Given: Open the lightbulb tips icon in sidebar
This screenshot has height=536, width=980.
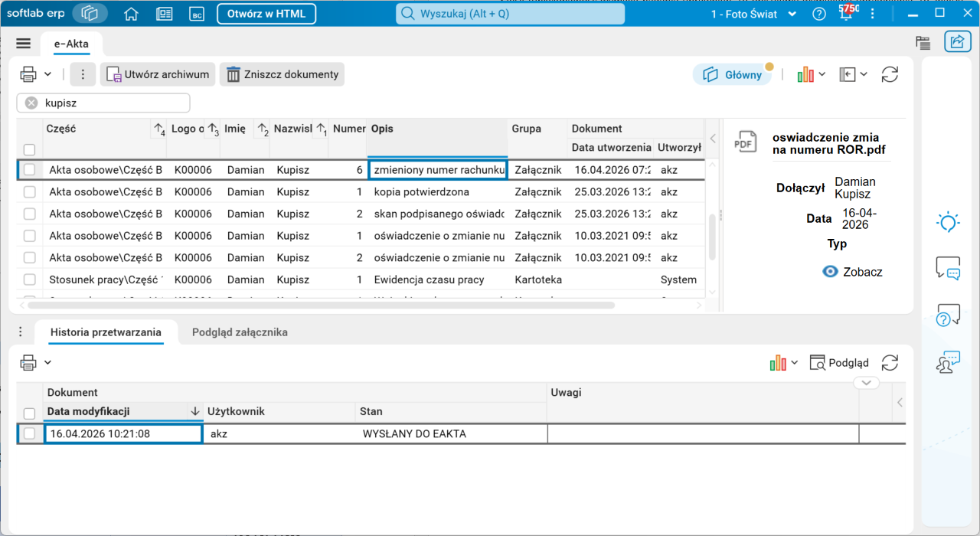Looking at the screenshot, I should (x=948, y=223).
